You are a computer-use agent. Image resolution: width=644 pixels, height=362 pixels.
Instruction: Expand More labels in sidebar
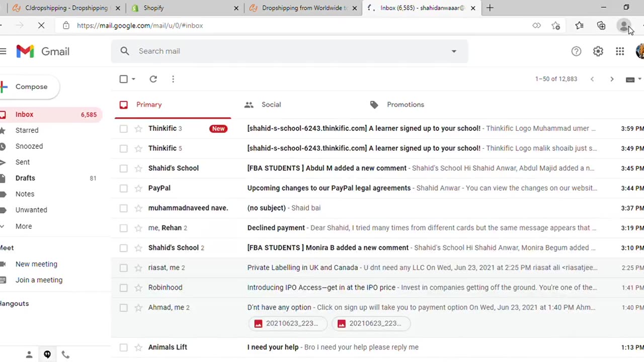(x=24, y=226)
